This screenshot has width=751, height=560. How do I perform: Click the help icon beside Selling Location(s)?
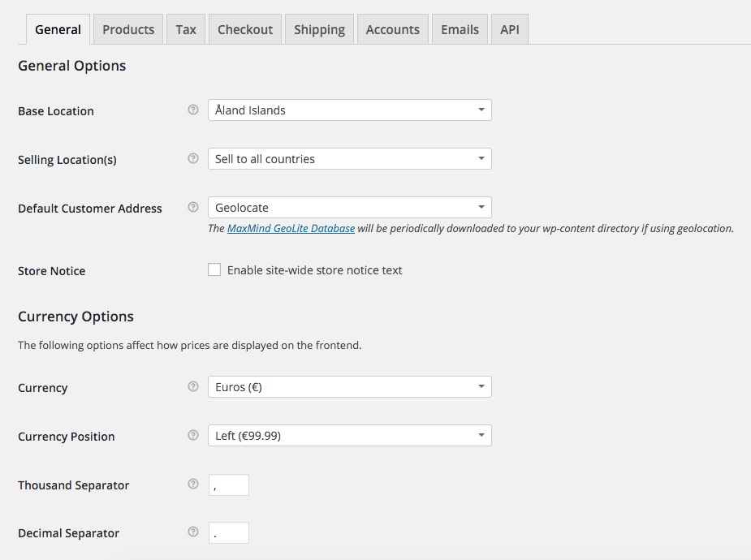pyautogui.click(x=193, y=159)
